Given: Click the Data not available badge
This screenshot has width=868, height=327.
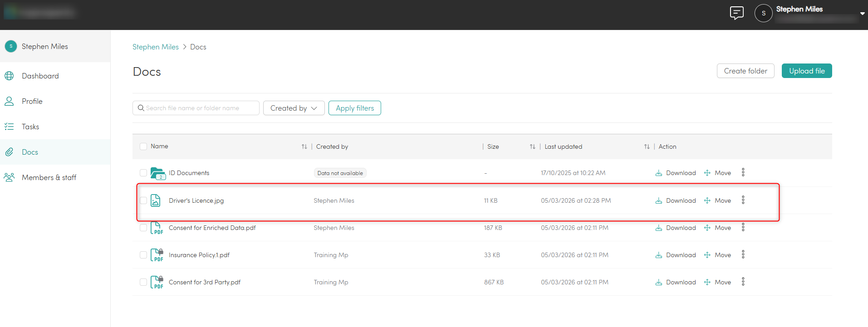Looking at the screenshot, I should click(x=340, y=173).
